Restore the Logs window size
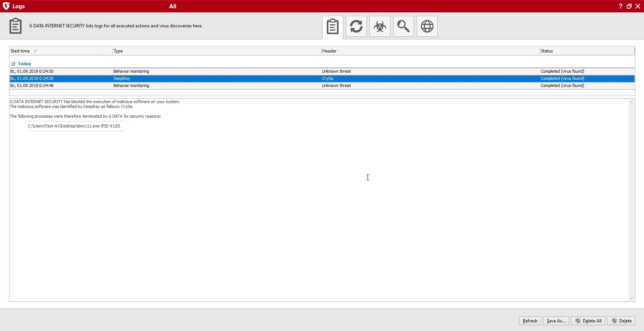The height and width of the screenshot is (331, 644). (629, 6)
